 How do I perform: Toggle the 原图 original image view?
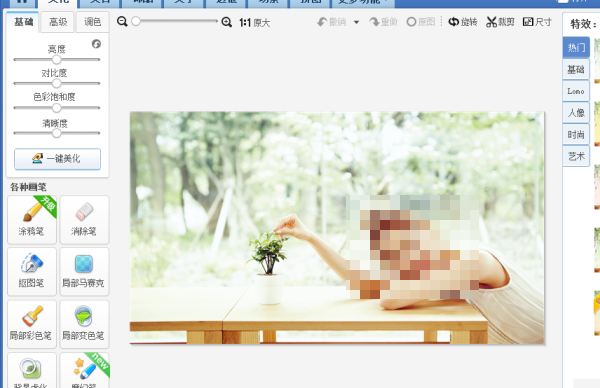421,22
